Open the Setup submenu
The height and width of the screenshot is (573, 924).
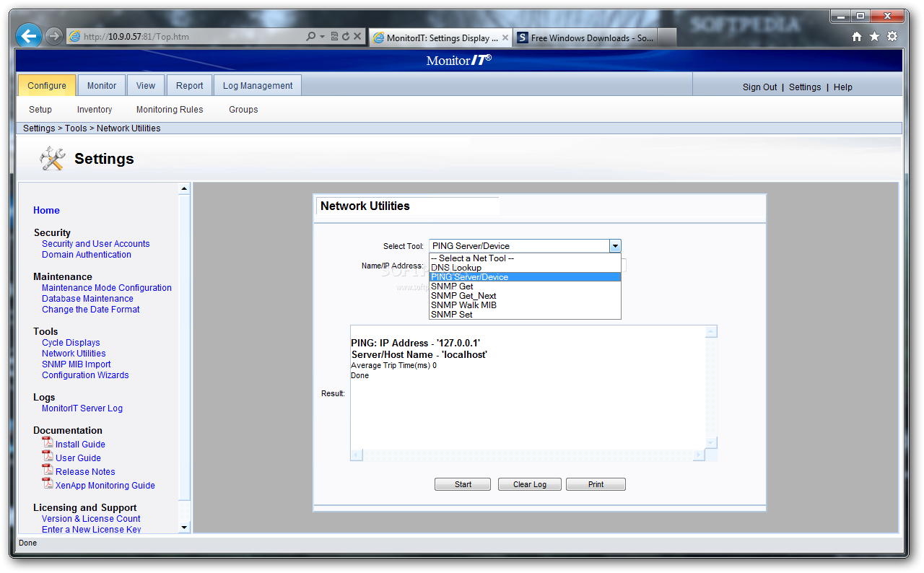point(40,110)
